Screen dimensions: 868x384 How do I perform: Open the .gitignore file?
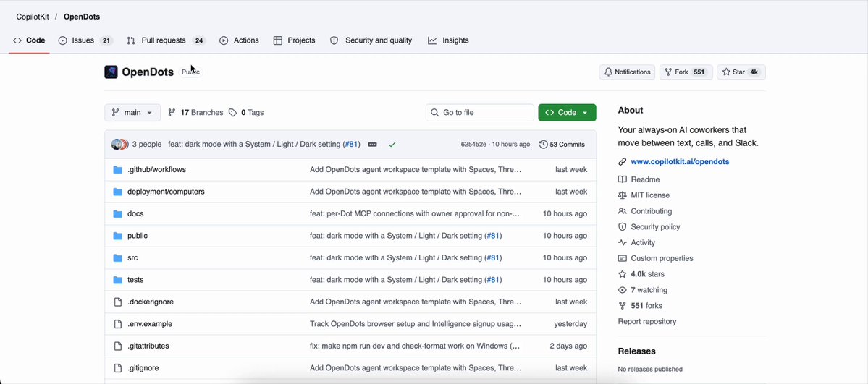pyautogui.click(x=143, y=368)
